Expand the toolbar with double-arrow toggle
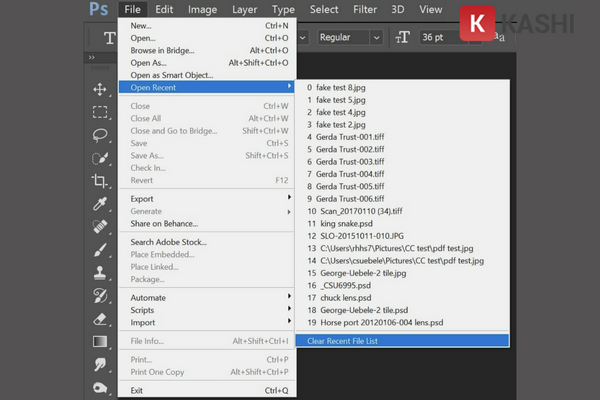The height and width of the screenshot is (400, 600). click(92, 58)
